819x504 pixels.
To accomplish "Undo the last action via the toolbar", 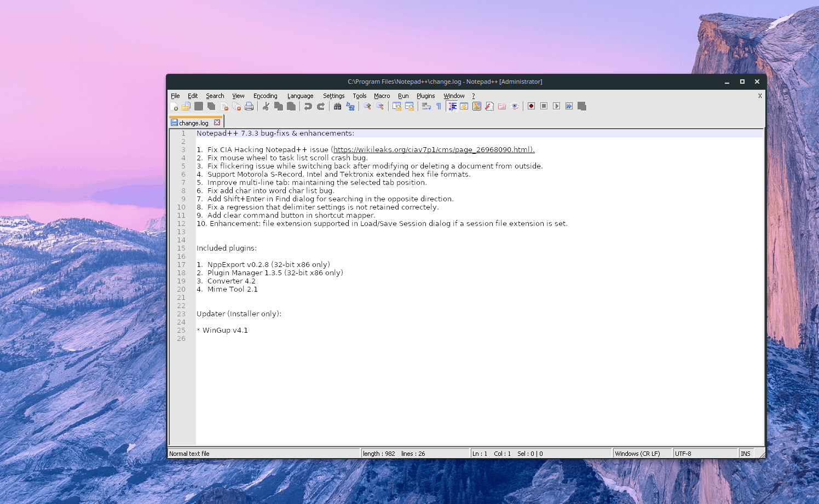I will pos(308,106).
